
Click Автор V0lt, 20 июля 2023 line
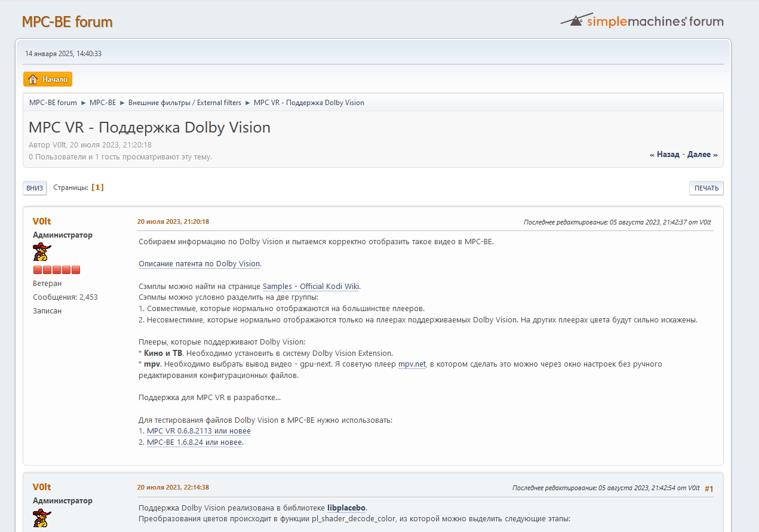(x=90, y=145)
